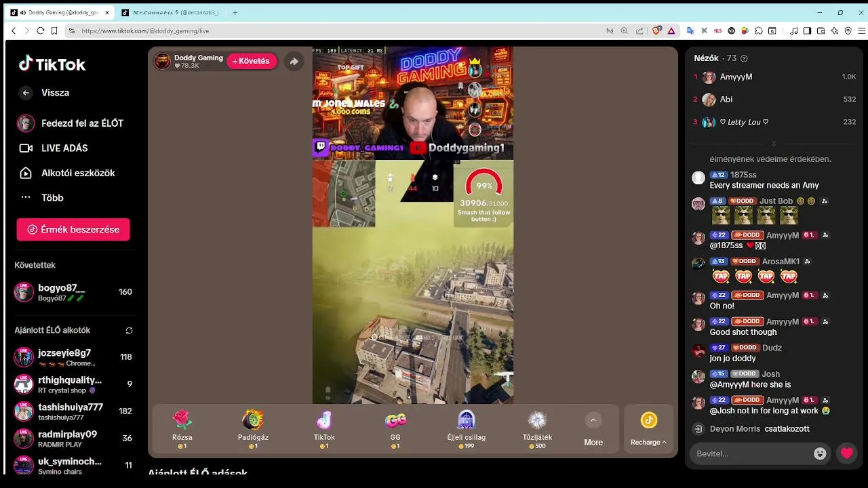Viewport: 868px width, 488px height.
Task: Send Padlógáz gift
Action: [x=253, y=429]
